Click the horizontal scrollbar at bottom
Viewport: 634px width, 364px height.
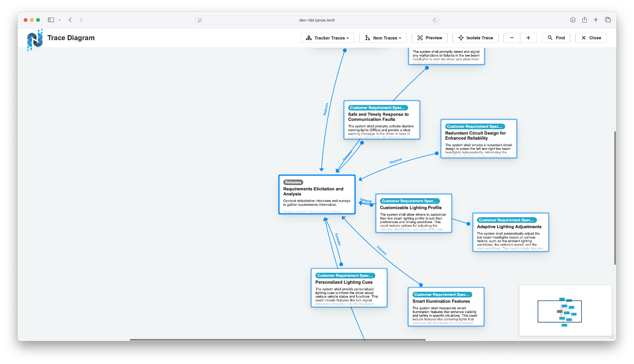[x=277, y=339]
